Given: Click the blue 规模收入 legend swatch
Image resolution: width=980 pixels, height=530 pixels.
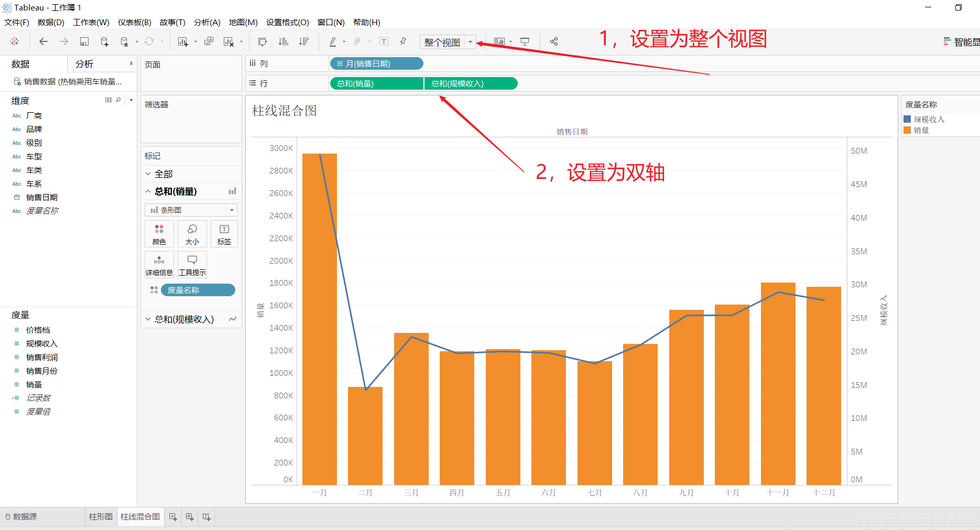Looking at the screenshot, I should [907, 119].
